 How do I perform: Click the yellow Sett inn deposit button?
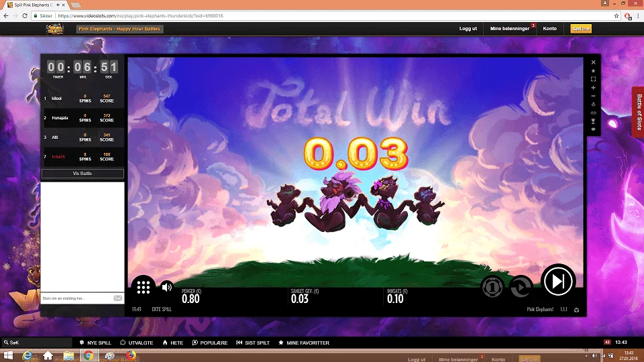pyautogui.click(x=581, y=29)
